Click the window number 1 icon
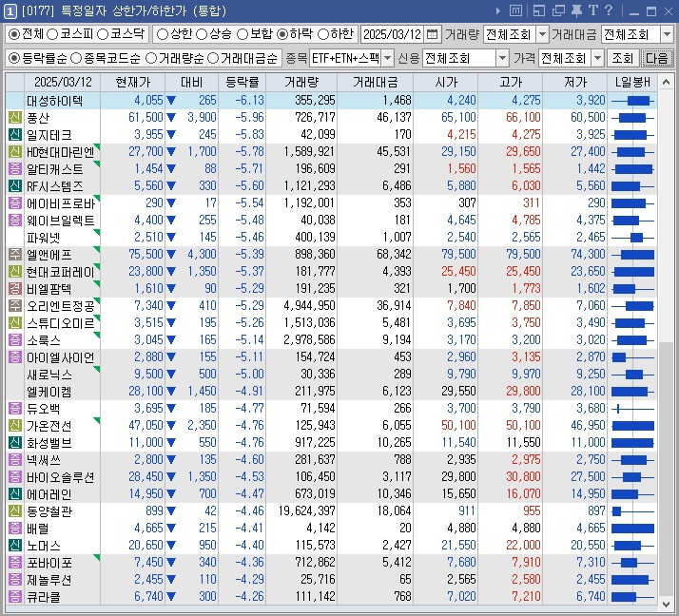679x616 pixels. pos(10,10)
